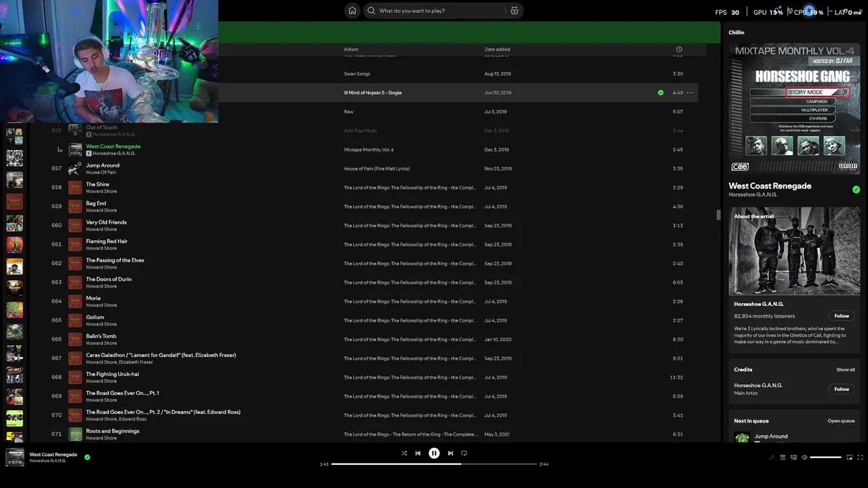
Task: Open queue from Next in queue
Action: (x=841, y=421)
